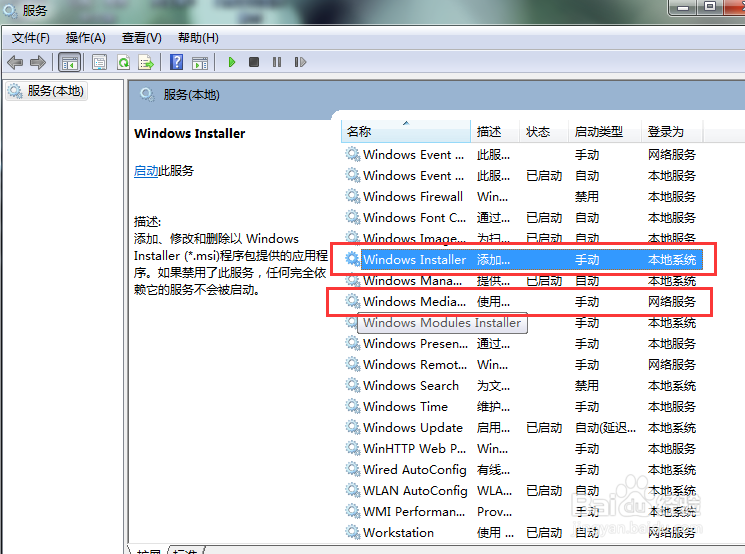Screen dimensions: 745x554
Task: Click the services window title icon
Action: (x=10, y=10)
